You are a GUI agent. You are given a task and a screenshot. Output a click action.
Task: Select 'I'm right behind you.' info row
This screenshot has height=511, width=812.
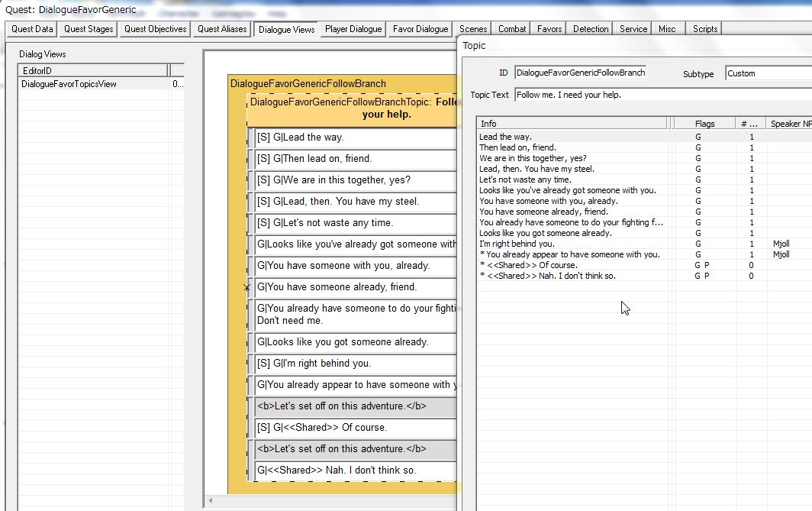point(644,244)
